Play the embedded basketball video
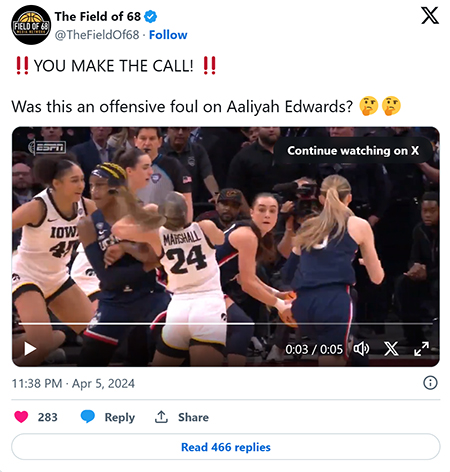Viewport: 450px width, 472px height. tap(30, 349)
